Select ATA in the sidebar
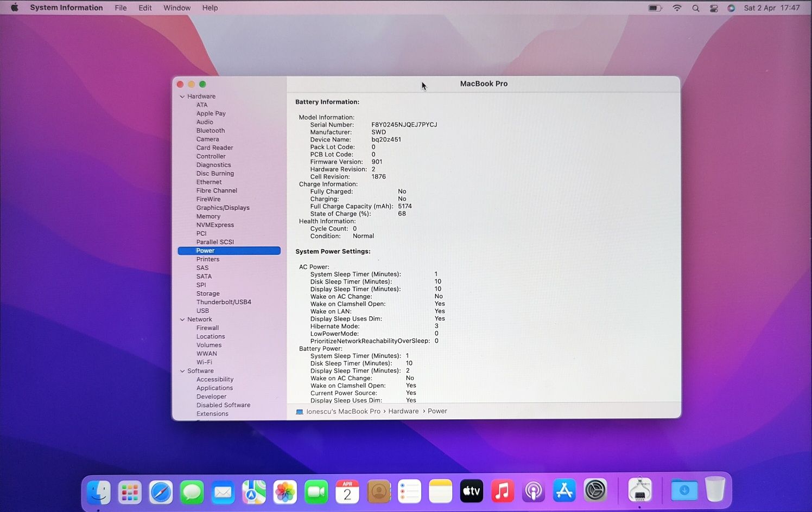 tap(202, 105)
